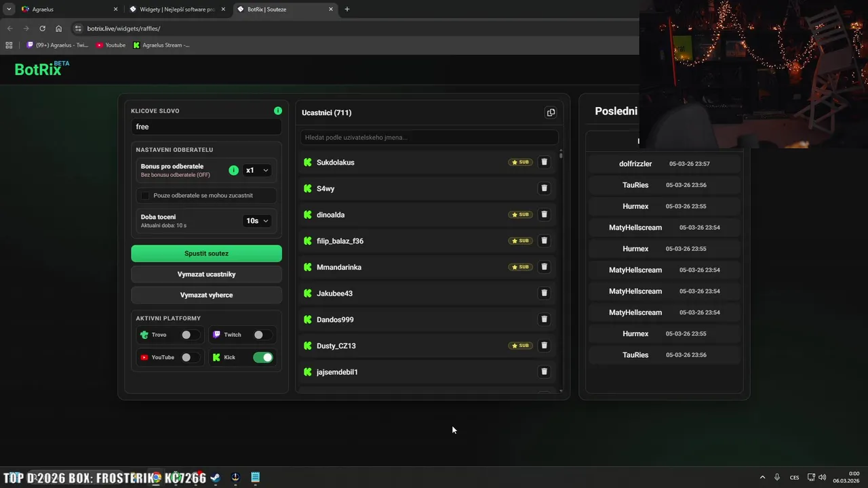Disable the Kick platform switch
This screenshot has height=488, width=868.
click(x=263, y=357)
